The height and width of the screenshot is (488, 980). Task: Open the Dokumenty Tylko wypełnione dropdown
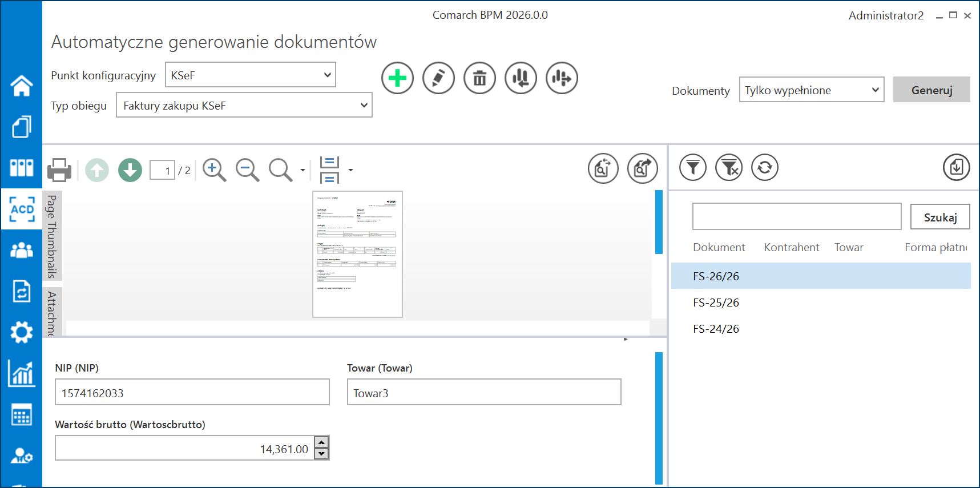point(811,90)
